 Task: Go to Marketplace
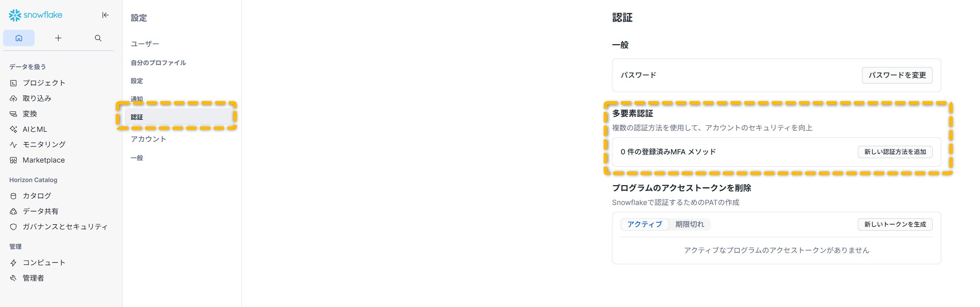coord(43,160)
